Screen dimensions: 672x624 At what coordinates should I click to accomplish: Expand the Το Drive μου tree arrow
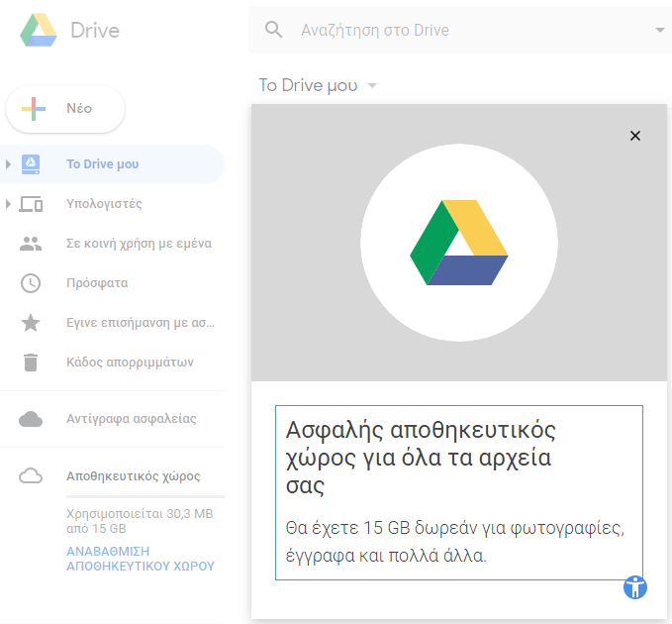8,164
